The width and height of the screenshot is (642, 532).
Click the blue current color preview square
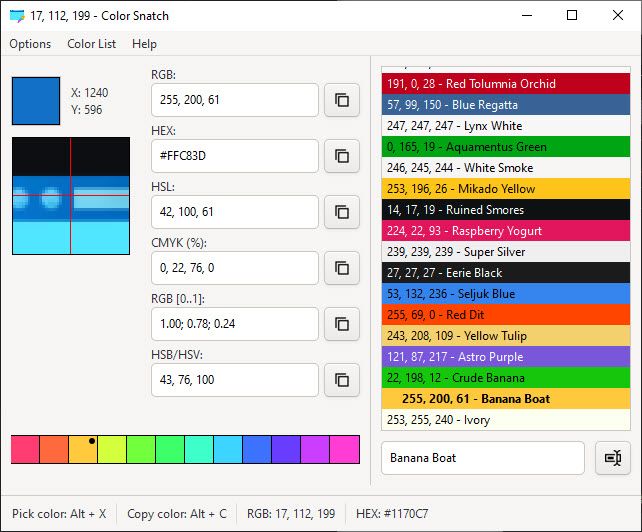(36, 101)
